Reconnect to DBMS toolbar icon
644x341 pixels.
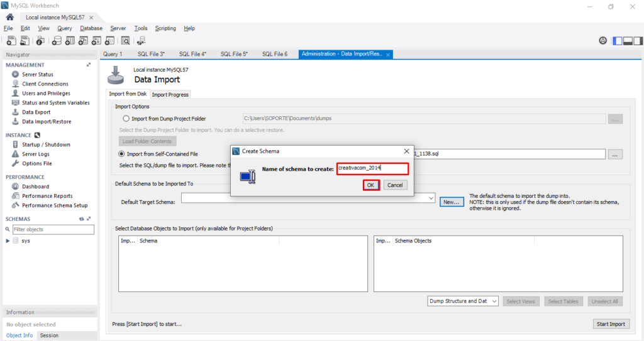(142, 41)
